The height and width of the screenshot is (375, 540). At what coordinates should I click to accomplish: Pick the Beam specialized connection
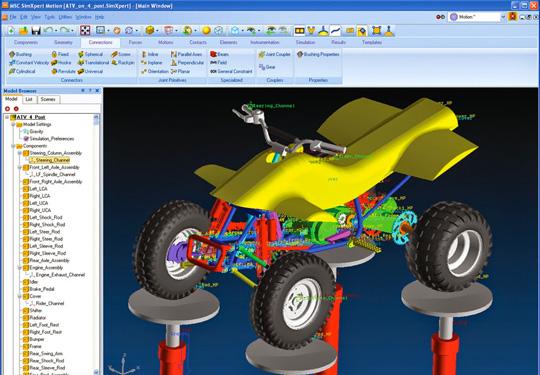point(220,54)
